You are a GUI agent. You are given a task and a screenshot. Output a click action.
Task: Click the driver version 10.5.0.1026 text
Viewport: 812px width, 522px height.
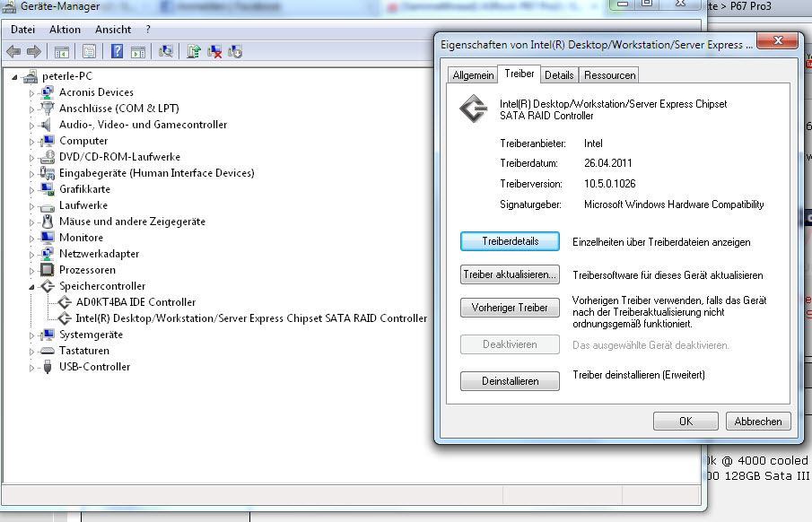(609, 184)
